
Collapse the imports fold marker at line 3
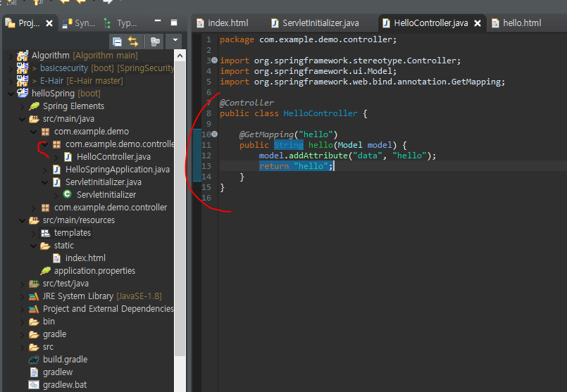point(214,61)
